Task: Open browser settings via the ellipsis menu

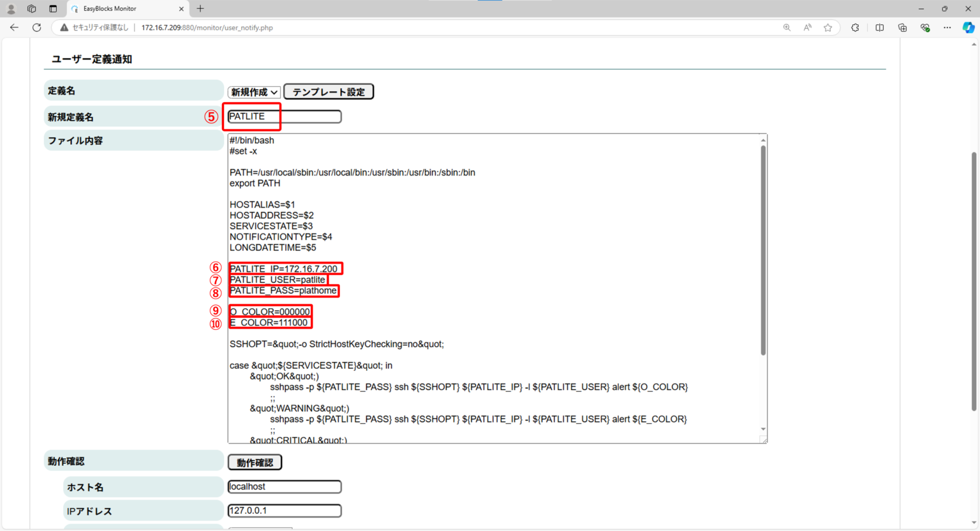Action: tap(947, 27)
